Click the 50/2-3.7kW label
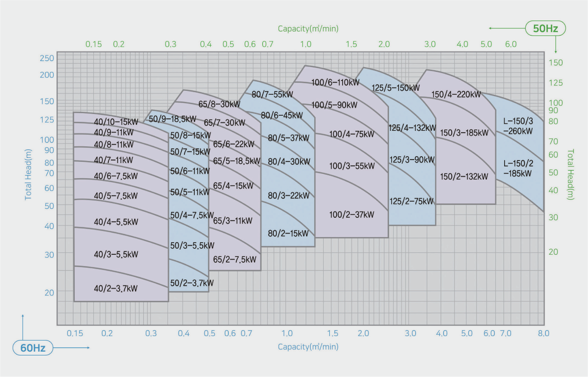The height and width of the screenshot is (377, 588). pyautogui.click(x=192, y=284)
